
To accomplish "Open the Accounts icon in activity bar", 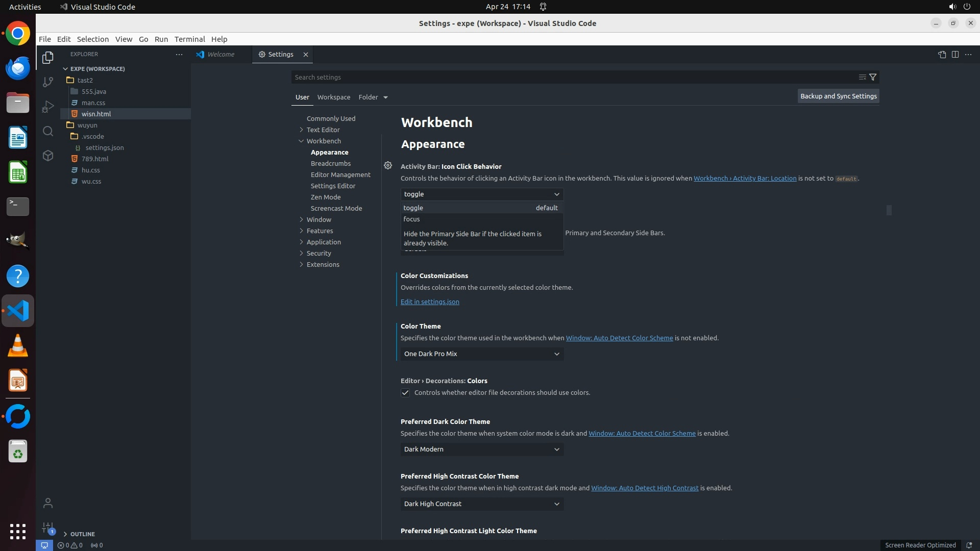I will click(48, 503).
